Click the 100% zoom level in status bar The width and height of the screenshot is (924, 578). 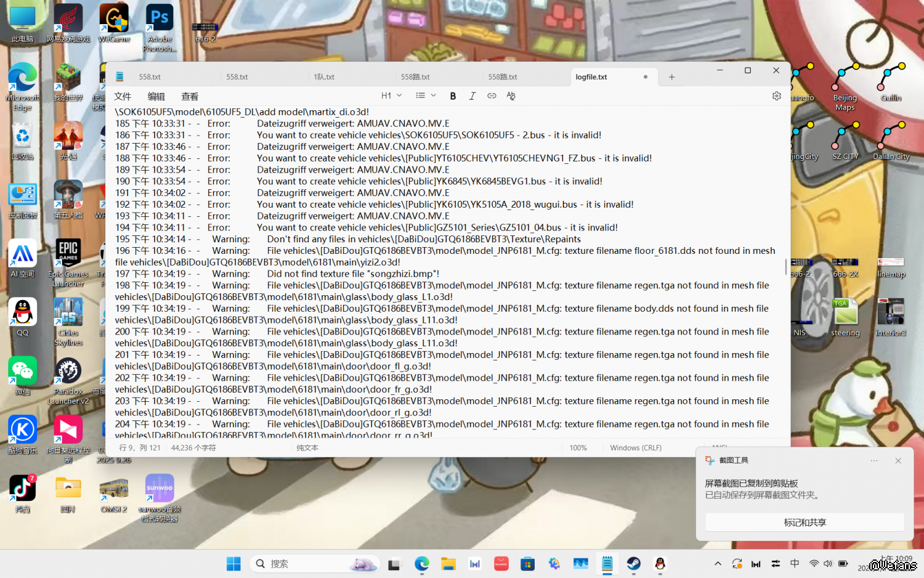click(578, 448)
